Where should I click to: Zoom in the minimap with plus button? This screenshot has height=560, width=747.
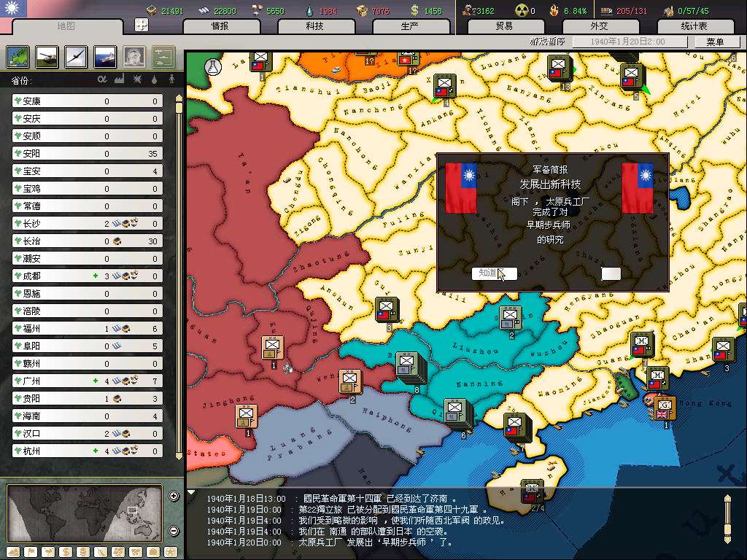[x=174, y=496]
